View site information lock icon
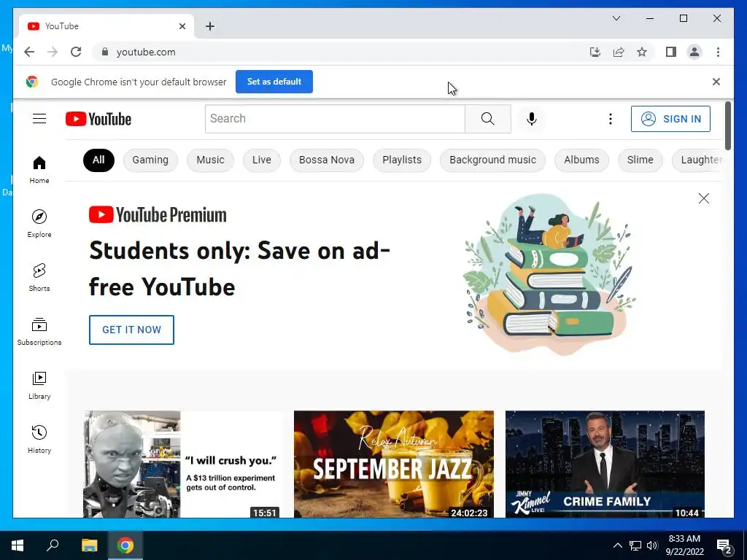Viewport: 747px width, 560px height. [105, 52]
